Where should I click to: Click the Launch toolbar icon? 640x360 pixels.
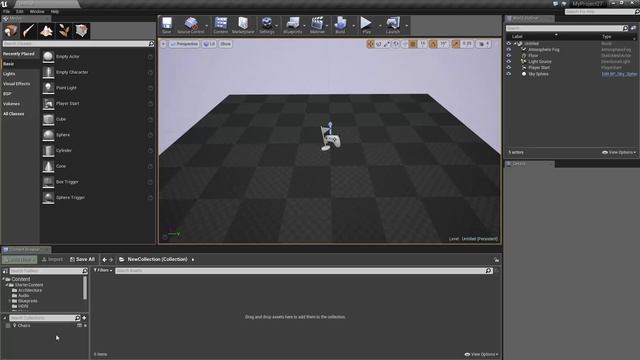tap(393, 25)
